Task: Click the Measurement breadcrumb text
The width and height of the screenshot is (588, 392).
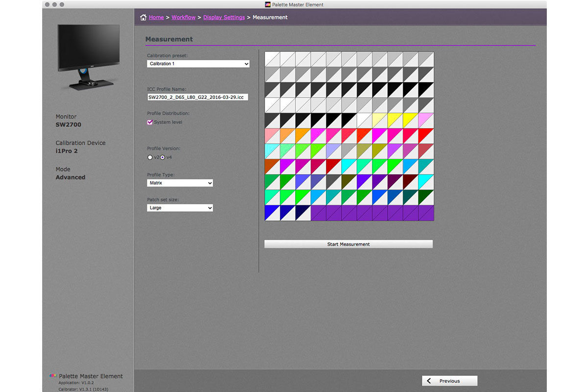Action: pyautogui.click(x=270, y=18)
